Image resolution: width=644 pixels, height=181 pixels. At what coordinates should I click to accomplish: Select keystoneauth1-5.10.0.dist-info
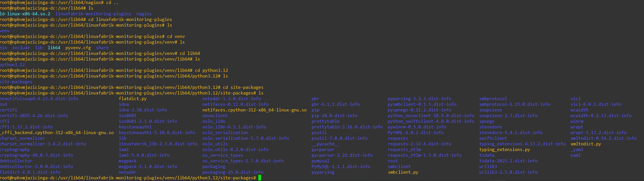[157, 133]
